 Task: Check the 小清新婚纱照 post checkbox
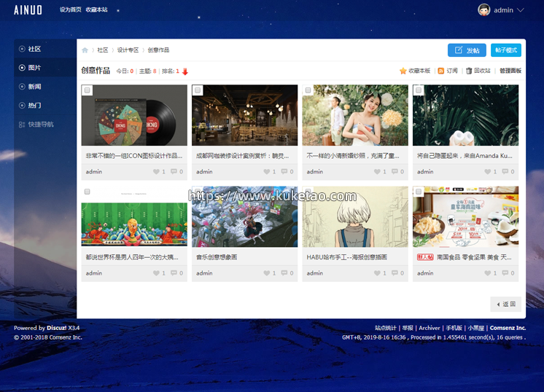pos(308,90)
